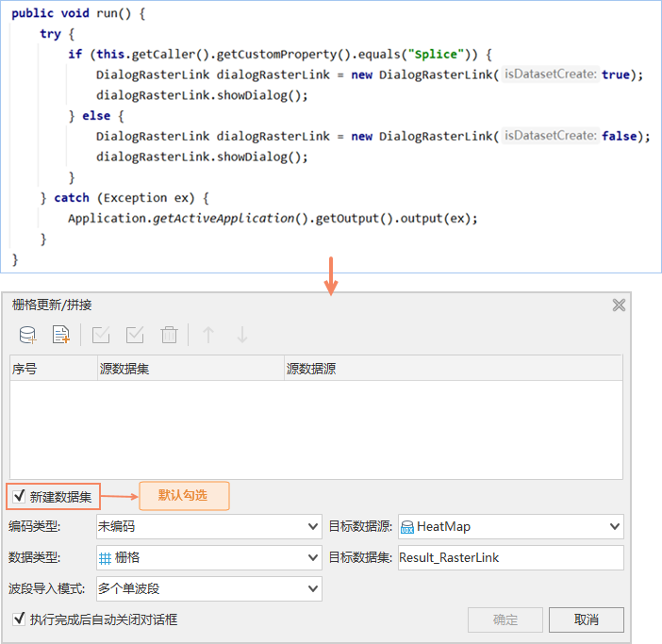Click the add dataset file icon
662x644 pixels.
61,335
